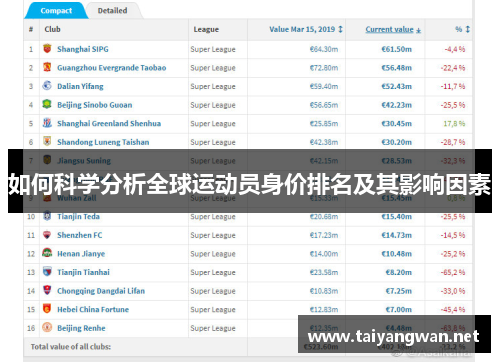Click the Shanghai SIPG club crest
500x362 pixels.
point(47,49)
